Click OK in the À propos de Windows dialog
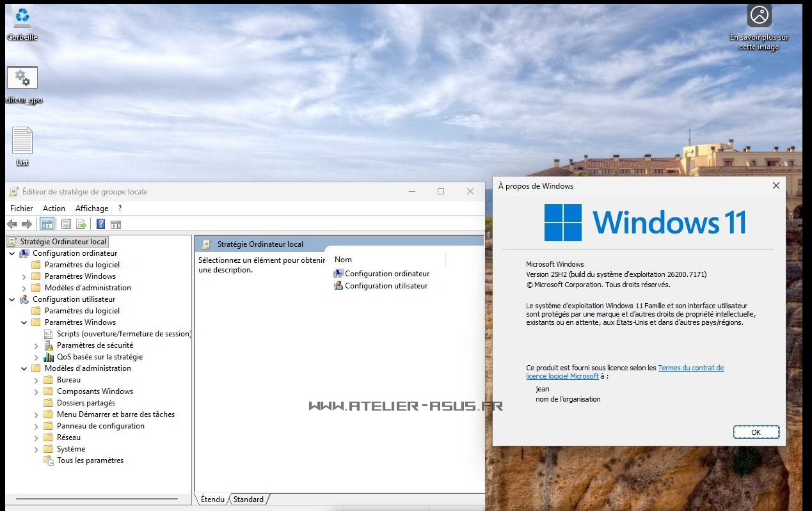812x511 pixels. 756,432
